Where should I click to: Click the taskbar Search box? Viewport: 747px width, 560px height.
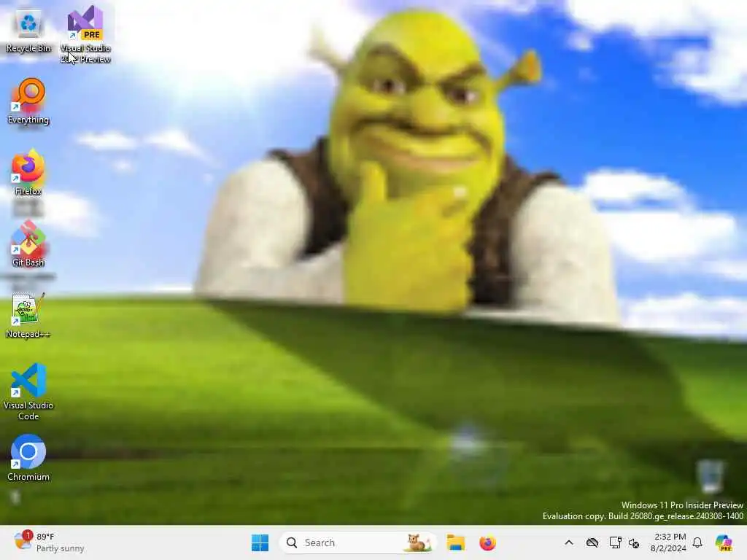click(x=357, y=542)
